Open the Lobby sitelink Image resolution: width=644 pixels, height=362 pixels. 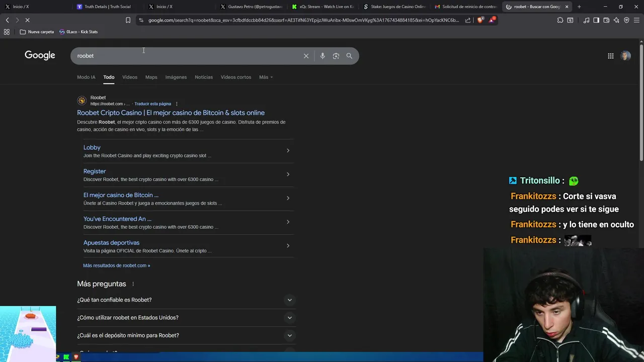(x=92, y=147)
